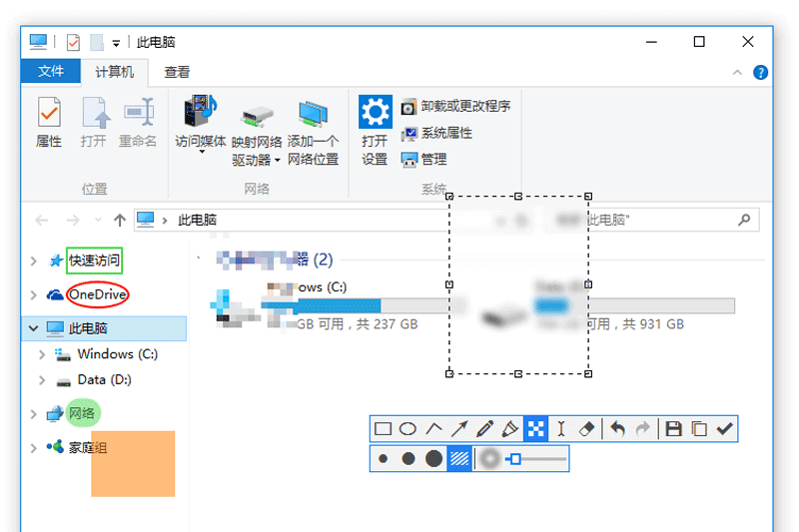Collapse the 此电脑 tree node
Image resolution: width=799 pixels, height=532 pixels.
click(x=34, y=327)
